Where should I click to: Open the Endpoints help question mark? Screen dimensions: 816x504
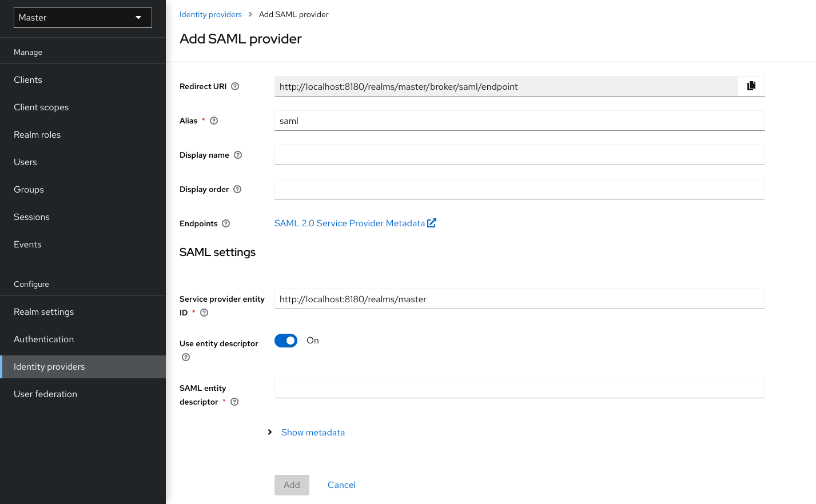(225, 223)
